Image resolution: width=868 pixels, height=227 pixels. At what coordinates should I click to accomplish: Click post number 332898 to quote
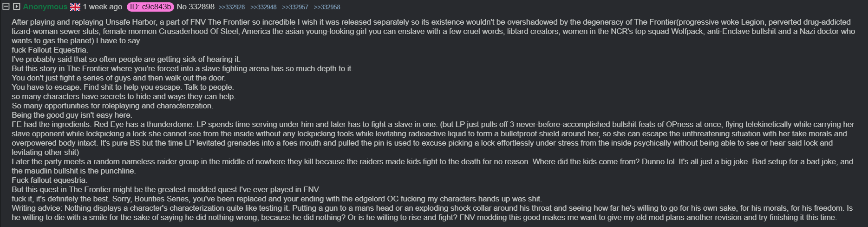click(202, 7)
